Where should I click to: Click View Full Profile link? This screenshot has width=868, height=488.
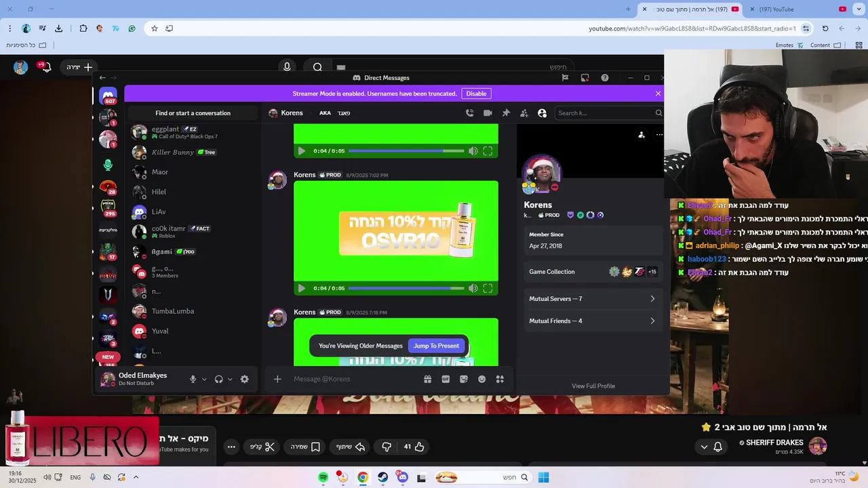[593, 386]
